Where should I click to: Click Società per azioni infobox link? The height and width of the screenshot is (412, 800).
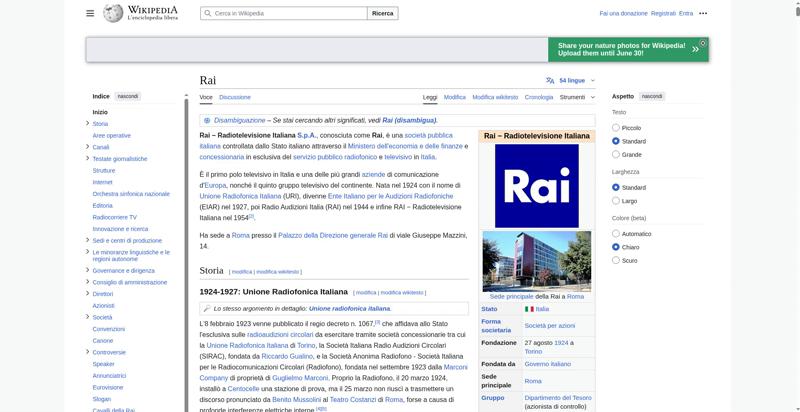549,325
